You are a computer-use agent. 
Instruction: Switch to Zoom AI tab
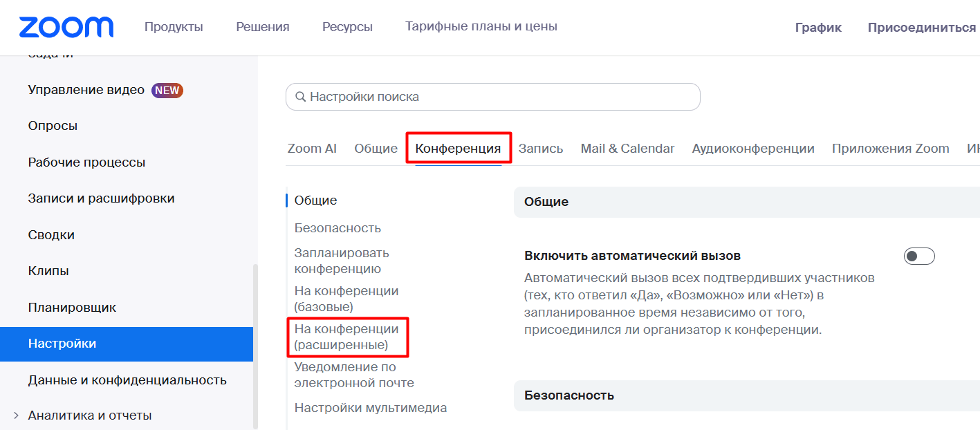[x=312, y=149]
